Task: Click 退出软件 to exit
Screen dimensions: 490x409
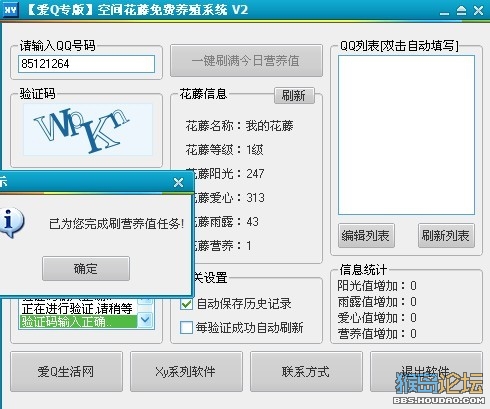Action: tap(426, 371)
